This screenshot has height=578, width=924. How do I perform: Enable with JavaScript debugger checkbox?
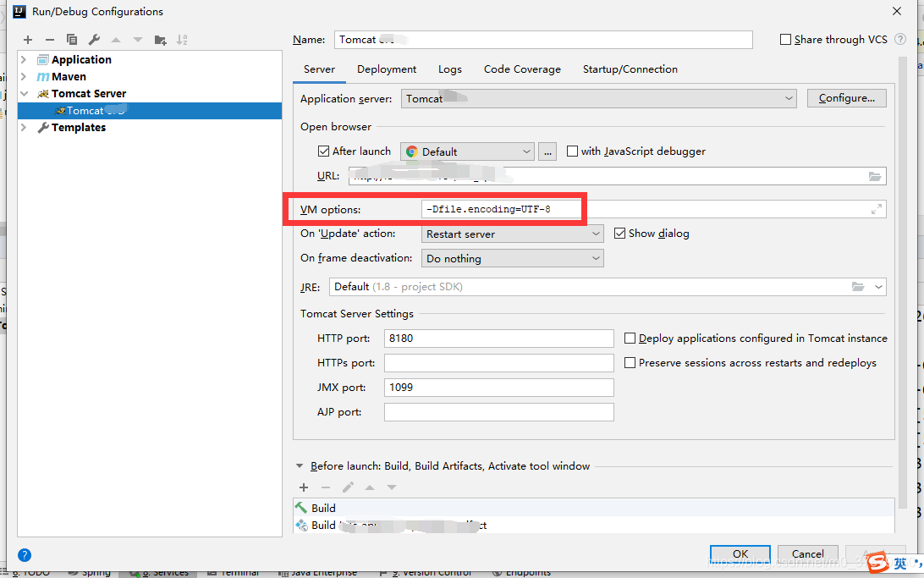tap(572, 151)
